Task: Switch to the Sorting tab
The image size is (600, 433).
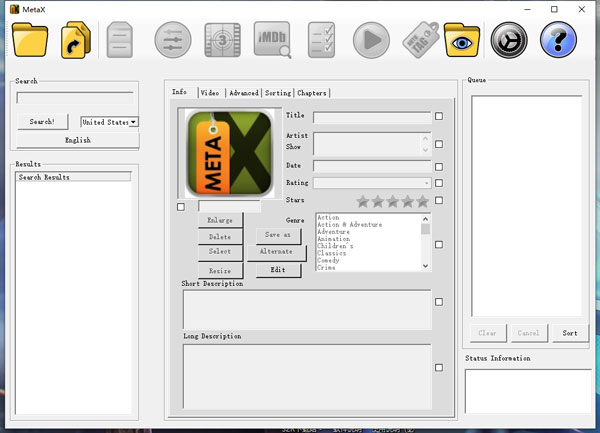Action: (278, 93)
